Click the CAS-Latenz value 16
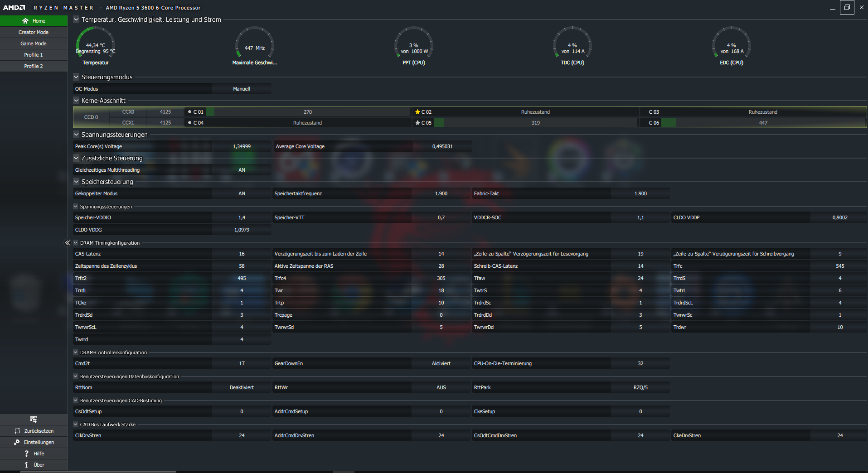This screenshot has width=868, height=473. 242,254
